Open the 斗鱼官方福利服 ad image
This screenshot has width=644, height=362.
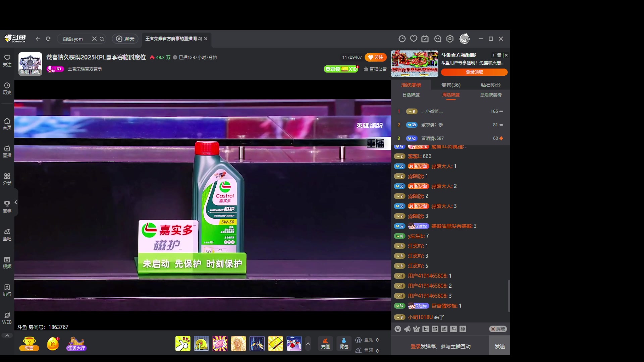[x=415, y=64]
